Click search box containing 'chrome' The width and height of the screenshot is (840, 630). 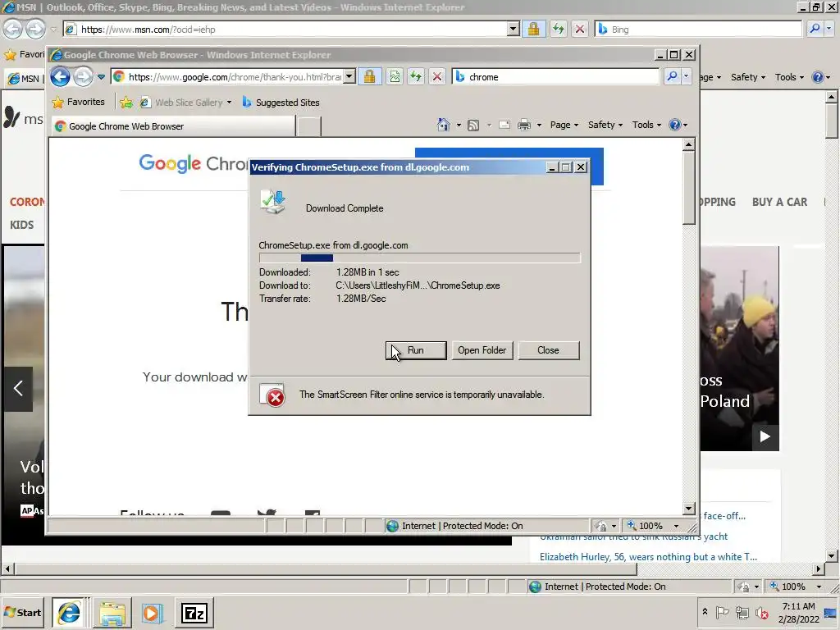click(x=556, y=77)
